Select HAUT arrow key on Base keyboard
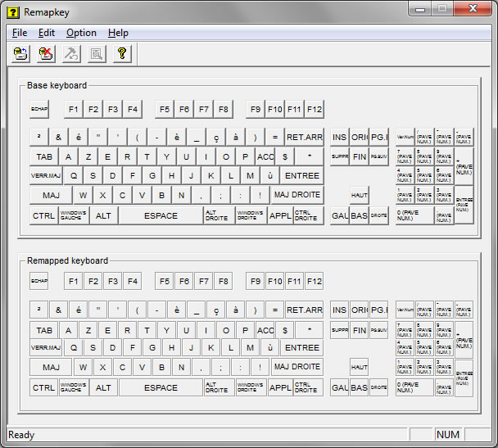Screen dimensions: 498x448 click(x=360, y=195)
